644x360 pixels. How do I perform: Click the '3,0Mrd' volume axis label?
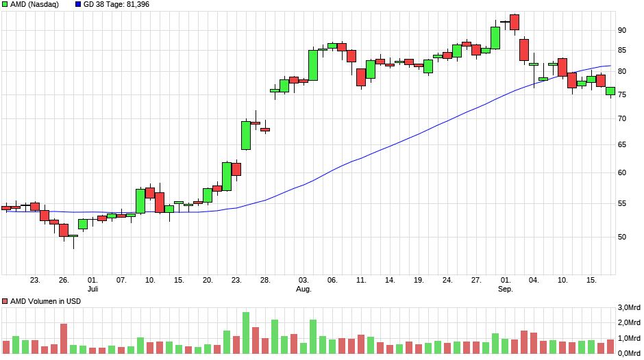tap(629, 308)
